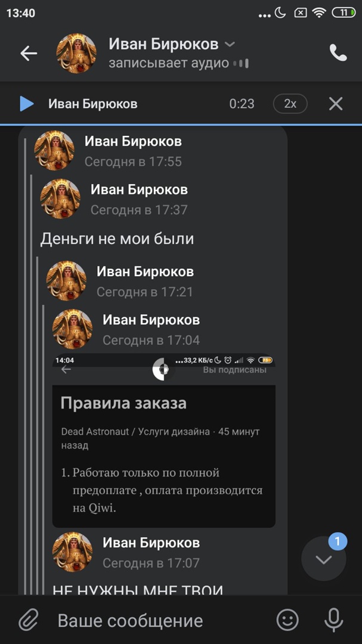This screenshot has width=362, height=644.
Task: Dismiss the audio player bar
Action: tap(336, 104)
